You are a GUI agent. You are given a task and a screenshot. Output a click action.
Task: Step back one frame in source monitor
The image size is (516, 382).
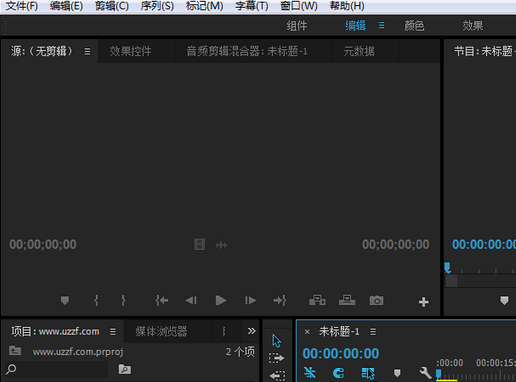(x=191, y=301)
